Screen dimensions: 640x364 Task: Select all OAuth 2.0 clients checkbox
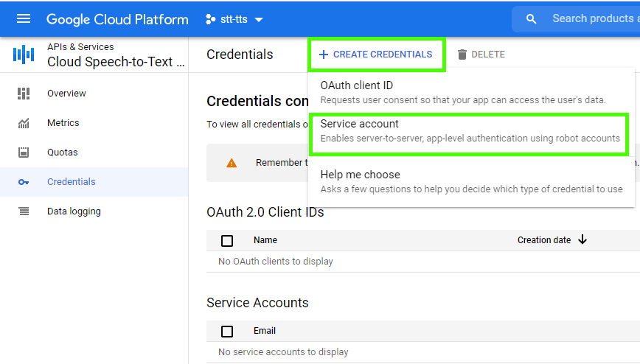(227, 241)
